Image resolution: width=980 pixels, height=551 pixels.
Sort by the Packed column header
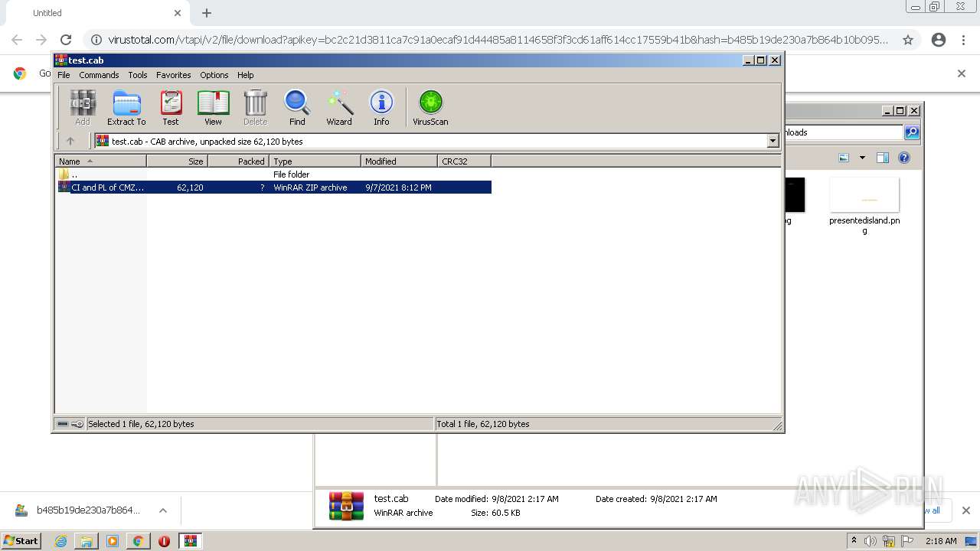click(238, 161)
